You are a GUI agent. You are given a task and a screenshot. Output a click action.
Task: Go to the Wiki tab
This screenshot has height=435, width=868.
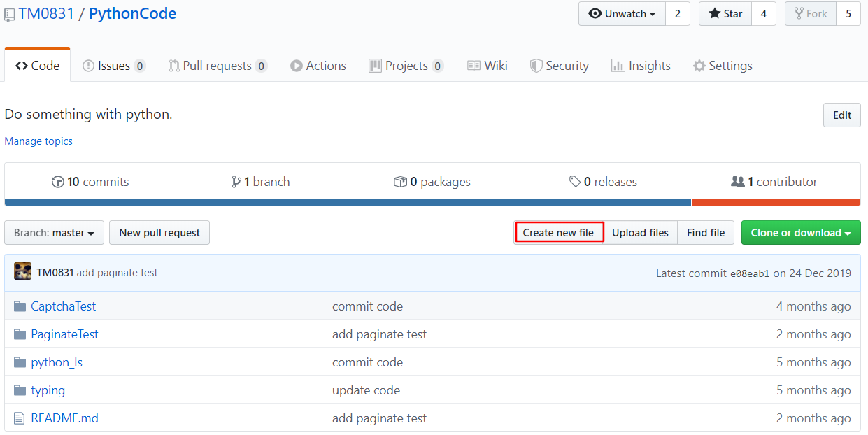coord(487,66)
